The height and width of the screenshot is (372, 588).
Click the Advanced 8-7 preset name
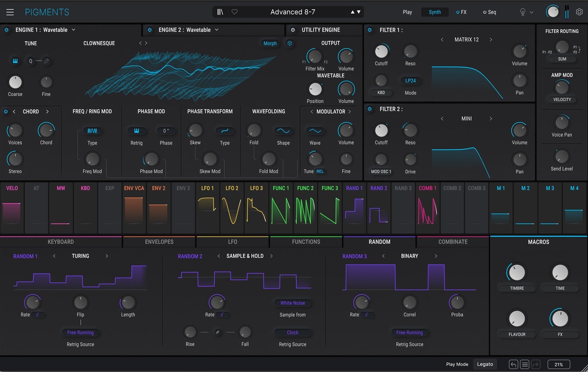pos(293,12)
